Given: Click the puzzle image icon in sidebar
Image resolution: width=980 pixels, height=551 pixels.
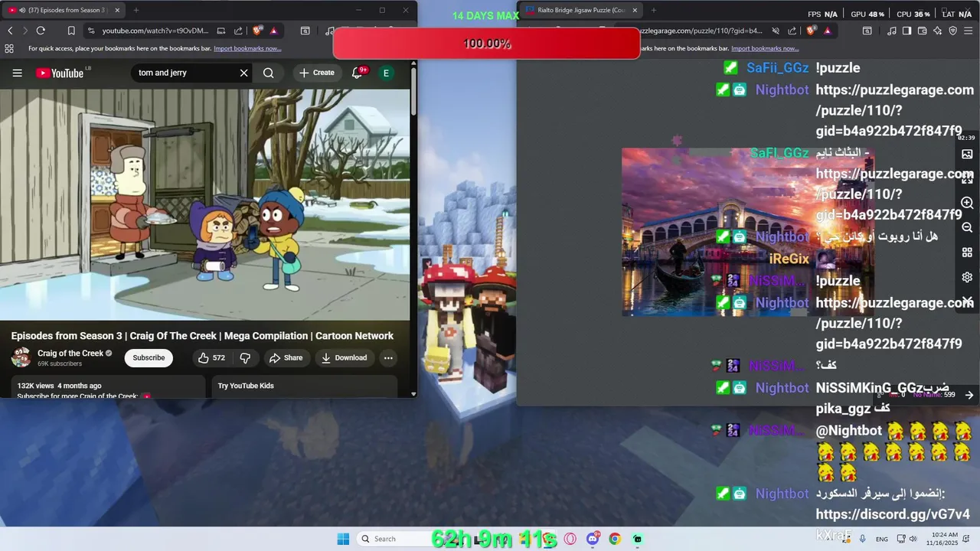Looking at the screenshot, I should click(967, 154).
